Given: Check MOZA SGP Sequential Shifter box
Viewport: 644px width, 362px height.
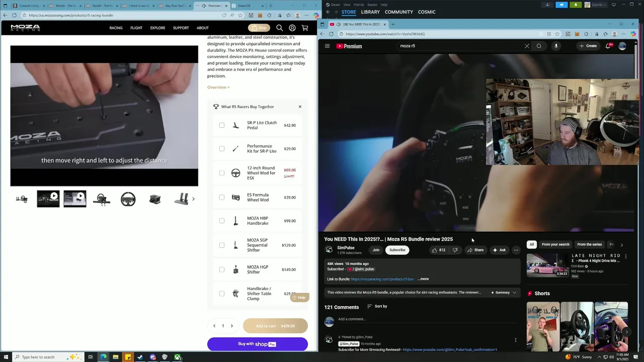Looking at the screenshot, I should [x=222, y=245].
